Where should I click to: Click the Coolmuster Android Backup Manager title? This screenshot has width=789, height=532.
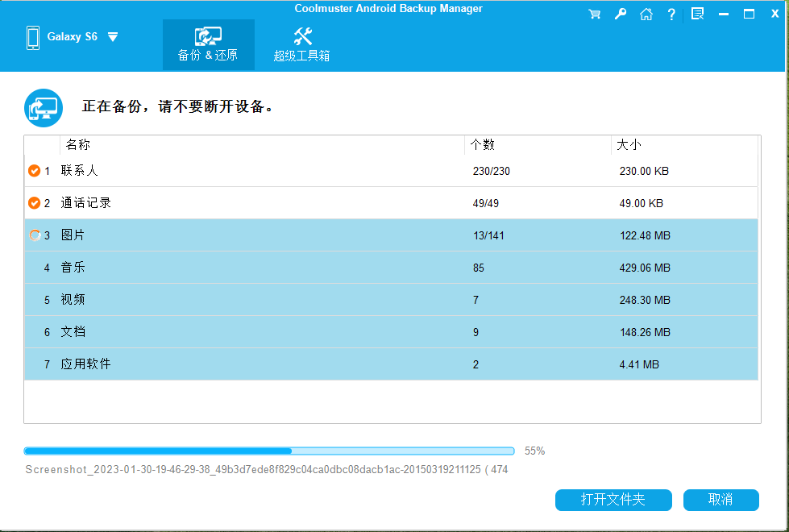(x=388, y=9)
